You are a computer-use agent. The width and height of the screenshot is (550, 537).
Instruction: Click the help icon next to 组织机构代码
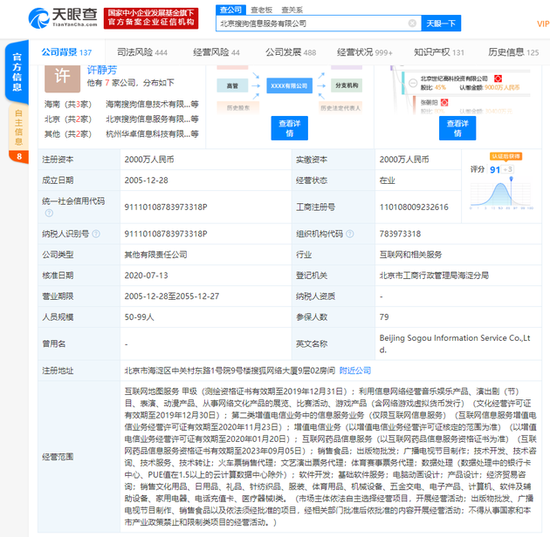[350, 234]
